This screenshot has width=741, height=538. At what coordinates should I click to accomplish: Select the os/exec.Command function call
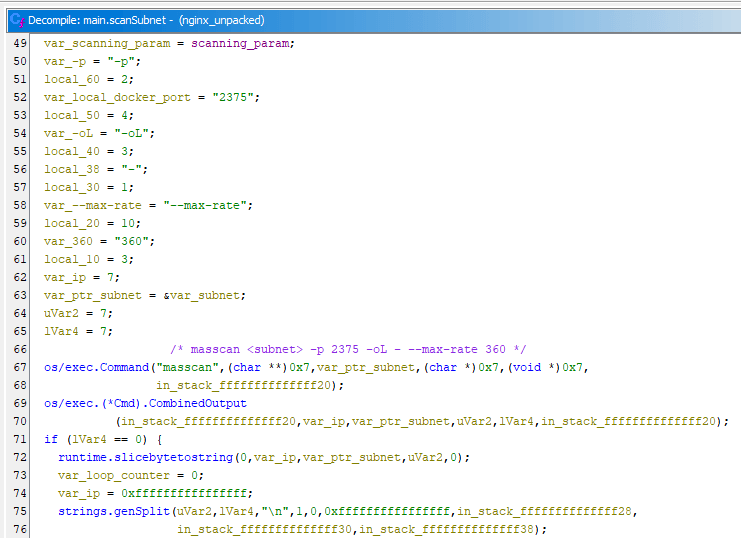[97, 367]
